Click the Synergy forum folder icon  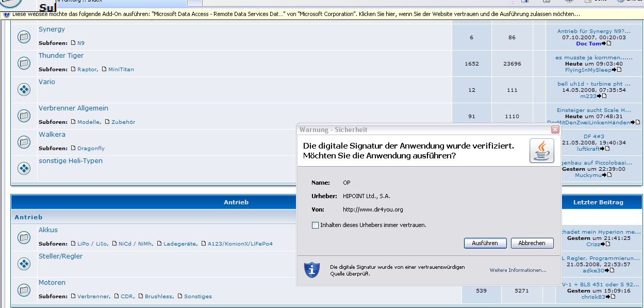point(24,37)
